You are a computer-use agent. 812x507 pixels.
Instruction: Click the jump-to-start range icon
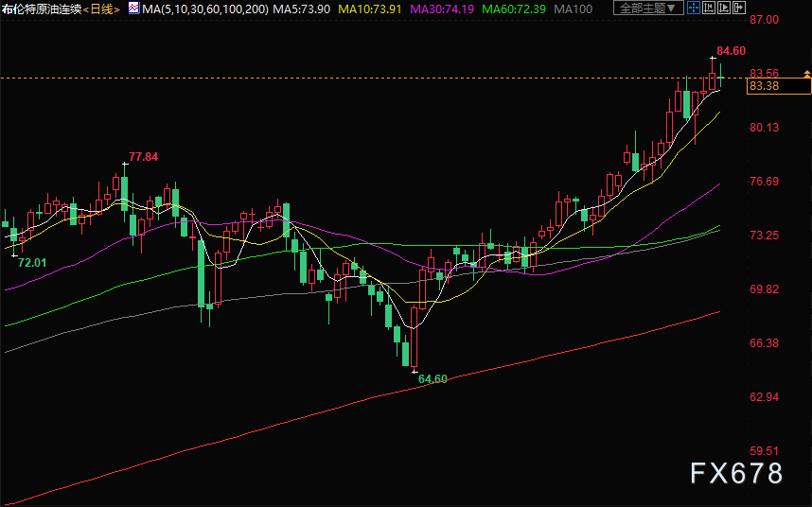pyautogui.click(x=709, y=8)
